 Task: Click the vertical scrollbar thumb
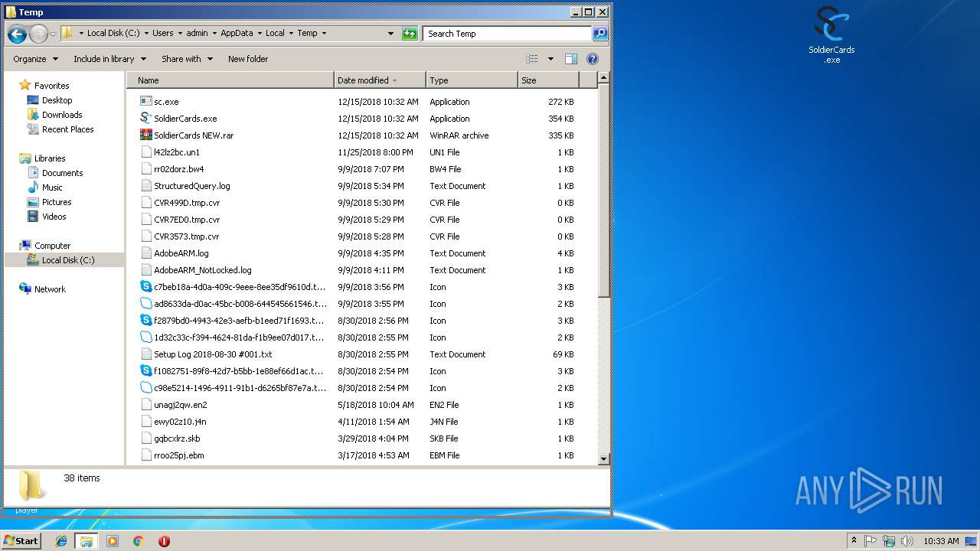[603, 190]
